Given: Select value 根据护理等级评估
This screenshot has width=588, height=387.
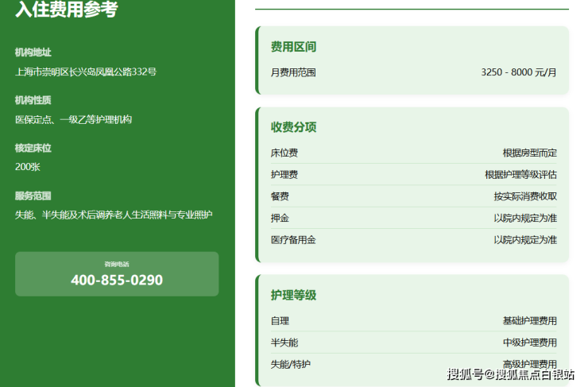Looking at the screenshot, I should coord(521,175).
